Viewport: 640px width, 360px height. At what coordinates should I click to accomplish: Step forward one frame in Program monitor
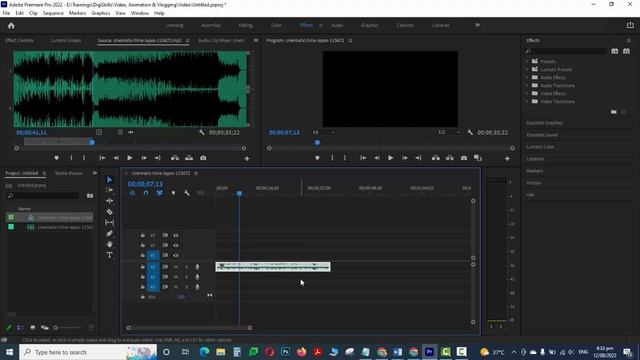[404, 158]
